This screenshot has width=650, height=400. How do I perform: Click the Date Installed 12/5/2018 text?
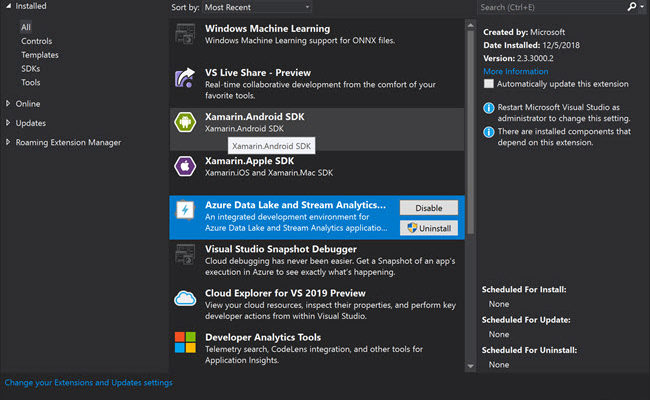point(531,45)
